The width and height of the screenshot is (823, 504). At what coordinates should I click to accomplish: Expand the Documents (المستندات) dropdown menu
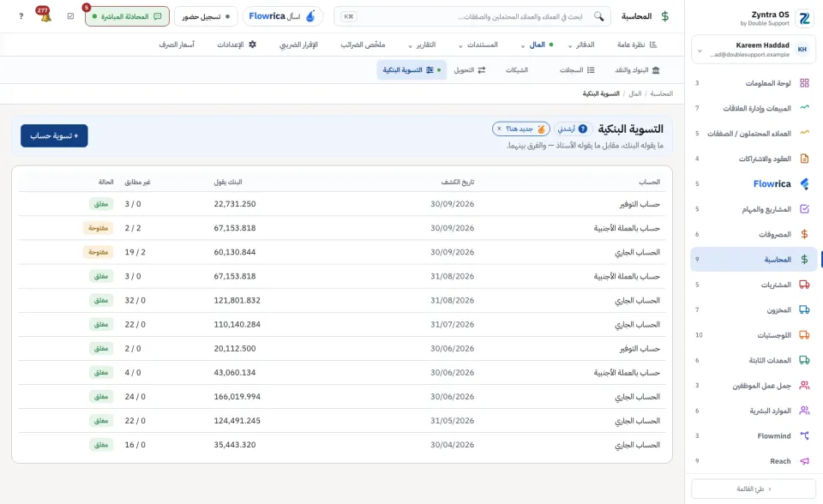tap(478, 45)
